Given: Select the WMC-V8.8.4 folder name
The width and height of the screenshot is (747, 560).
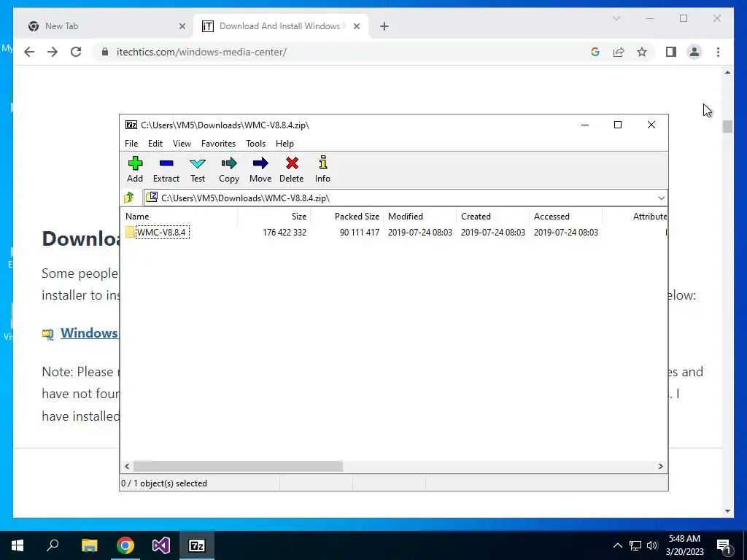Looking at the screenshot, I should click(x=162, y=233).
